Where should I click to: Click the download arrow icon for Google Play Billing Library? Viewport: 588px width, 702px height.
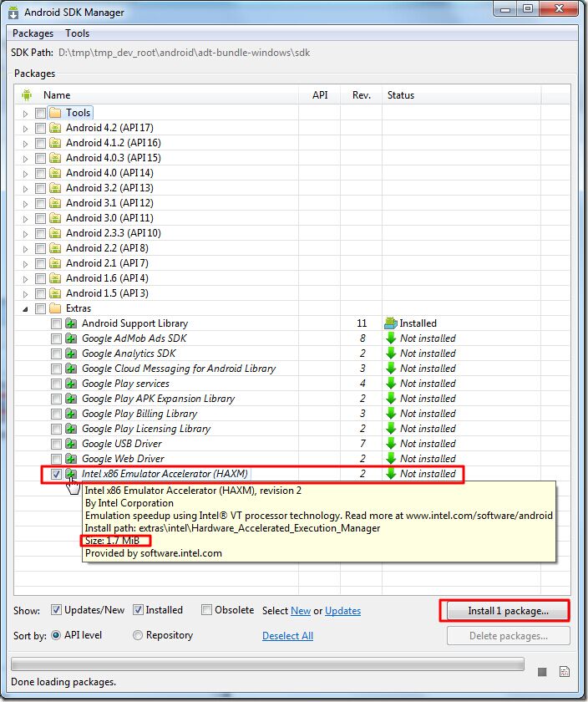click(391, 413)
